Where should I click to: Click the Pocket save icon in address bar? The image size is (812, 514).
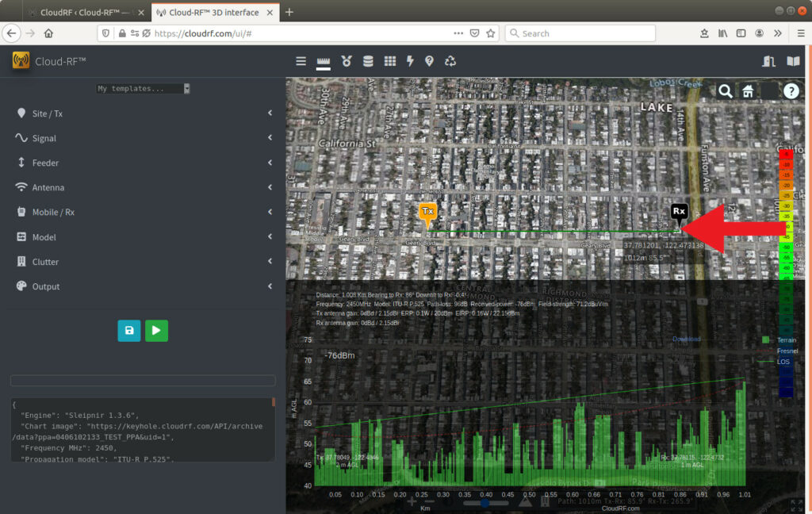(474, 33)
